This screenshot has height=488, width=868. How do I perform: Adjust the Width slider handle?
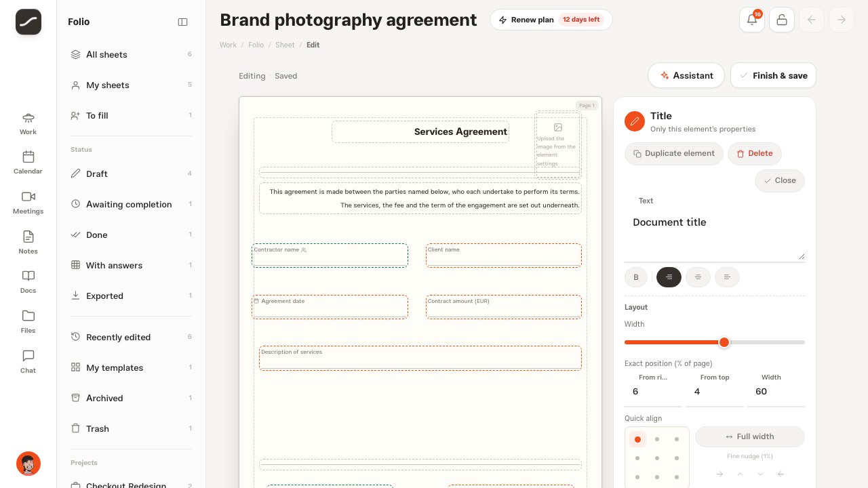[724, 342]
